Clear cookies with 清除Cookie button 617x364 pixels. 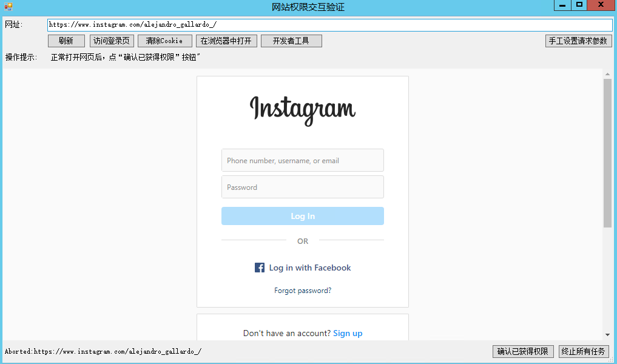coord(164,41)
